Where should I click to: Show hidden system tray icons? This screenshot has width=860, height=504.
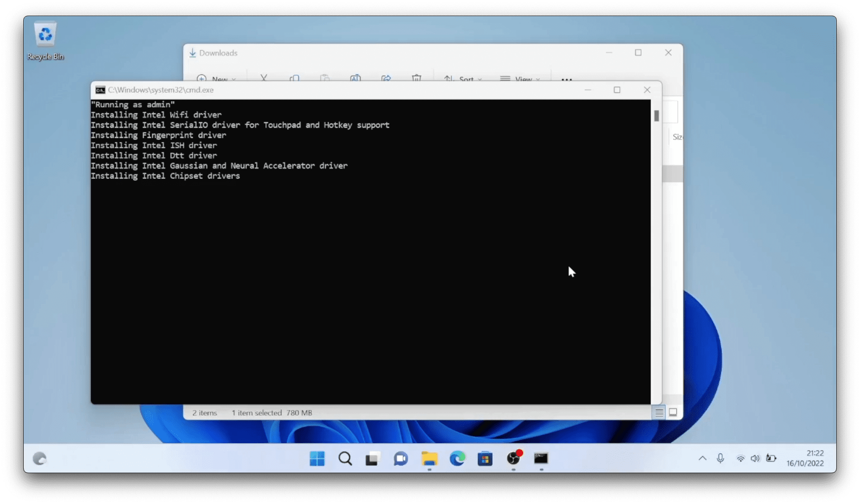(703, 458)
